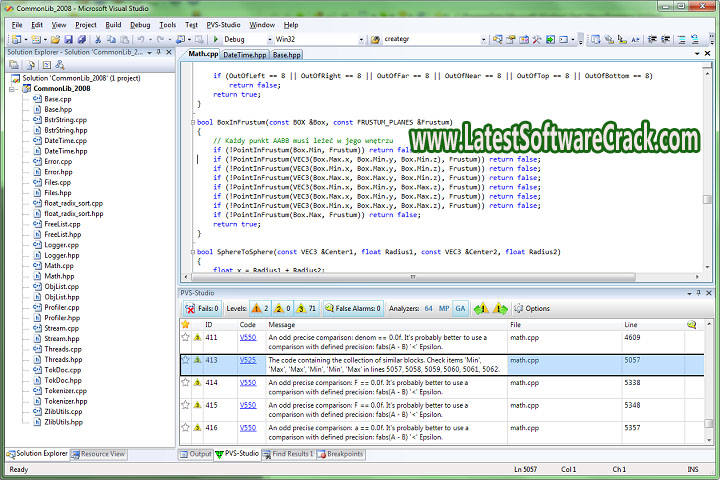Click the code editor vertical scrollbar thumb

(x=707, y=199)
